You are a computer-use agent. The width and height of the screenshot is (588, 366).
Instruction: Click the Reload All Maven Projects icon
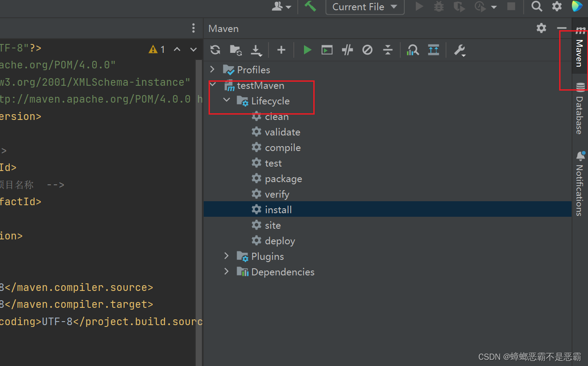(215, 50)
